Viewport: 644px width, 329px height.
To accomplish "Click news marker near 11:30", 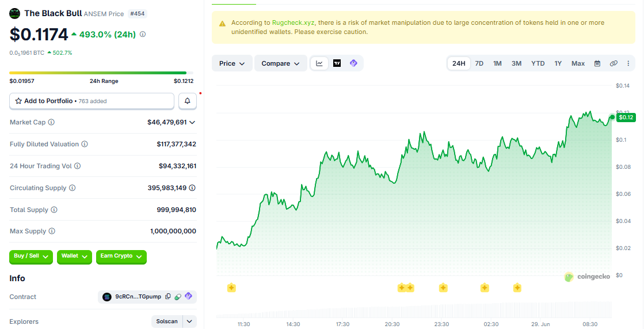I will point(231,288).
